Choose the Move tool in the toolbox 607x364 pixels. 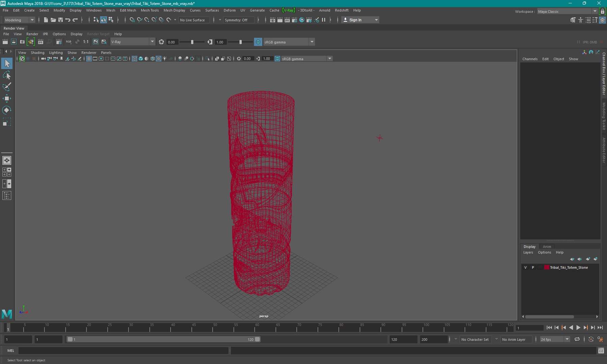click(7, 98)
